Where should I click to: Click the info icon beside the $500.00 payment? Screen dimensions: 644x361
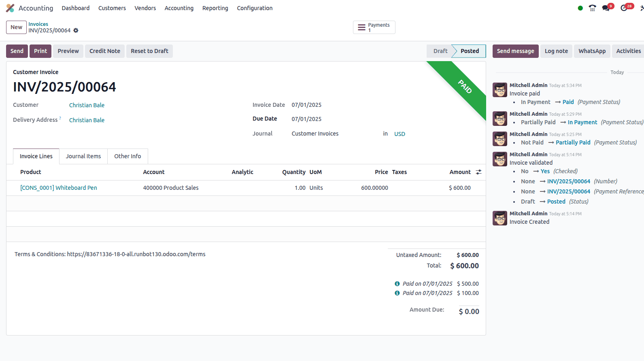pos(397,284)
